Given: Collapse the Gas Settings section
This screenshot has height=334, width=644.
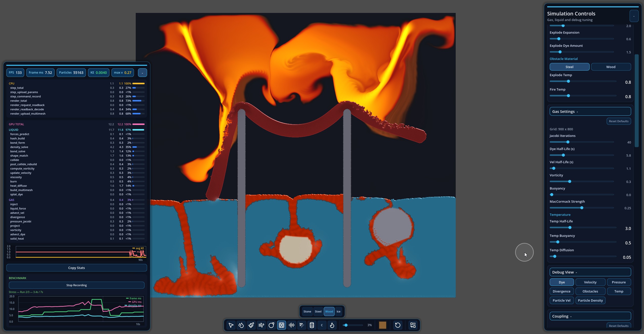Looking at the screenshot, I should coord(590,112).
